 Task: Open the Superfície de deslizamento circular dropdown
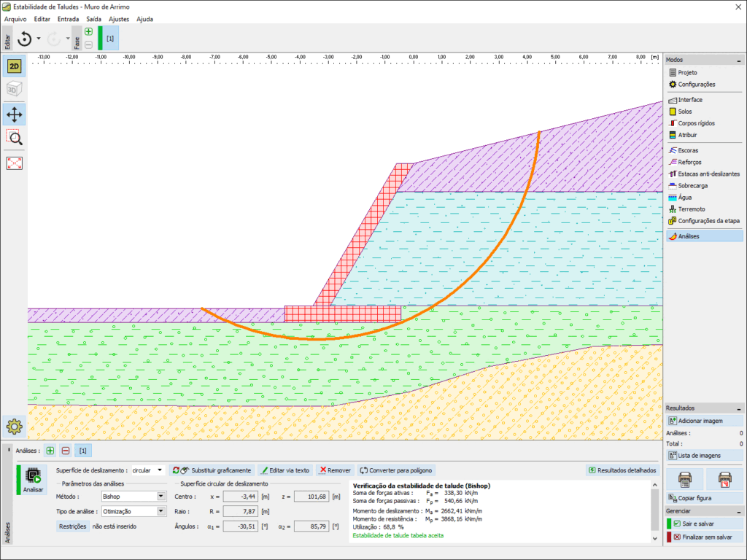coord(147,470)
